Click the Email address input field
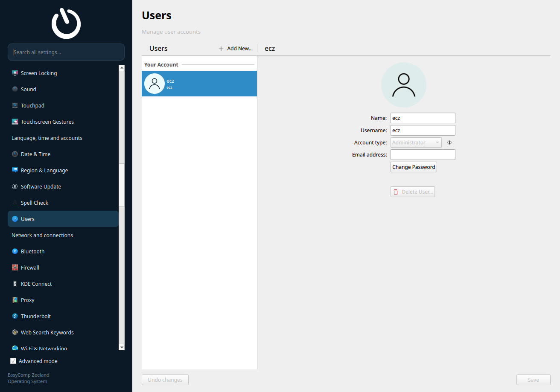 (x=423, y=154)
